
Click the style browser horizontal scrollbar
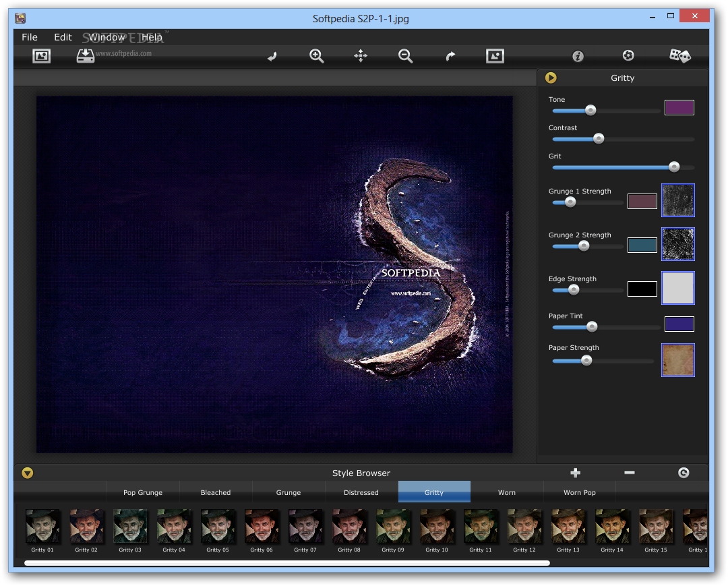287,563
